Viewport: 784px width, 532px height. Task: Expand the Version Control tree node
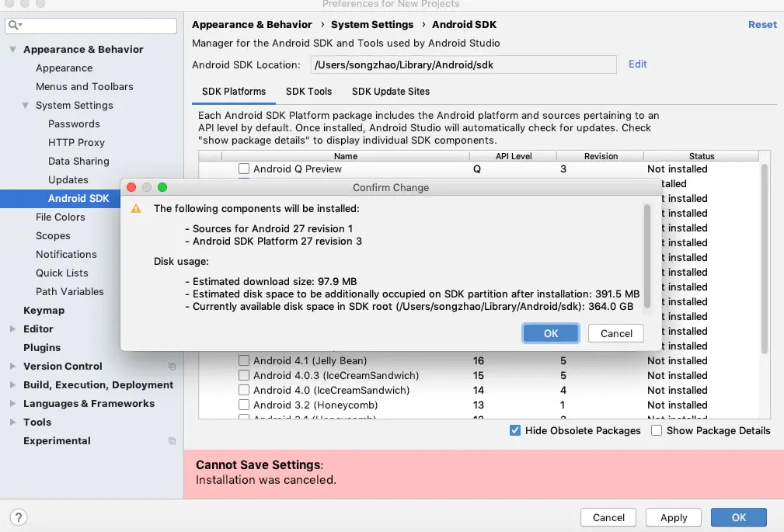[x=13, y=366]
